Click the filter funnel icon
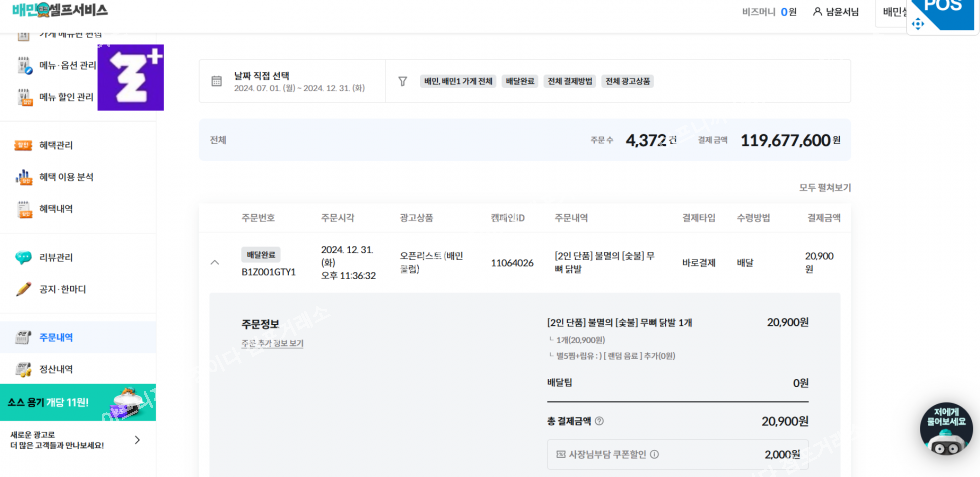The image size is (980, 477). pos(403,81)
